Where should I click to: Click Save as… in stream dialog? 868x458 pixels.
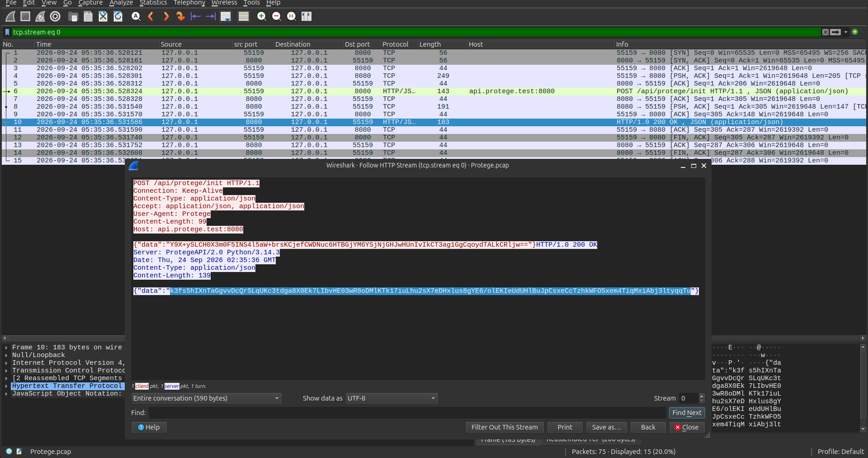[606, 427]
